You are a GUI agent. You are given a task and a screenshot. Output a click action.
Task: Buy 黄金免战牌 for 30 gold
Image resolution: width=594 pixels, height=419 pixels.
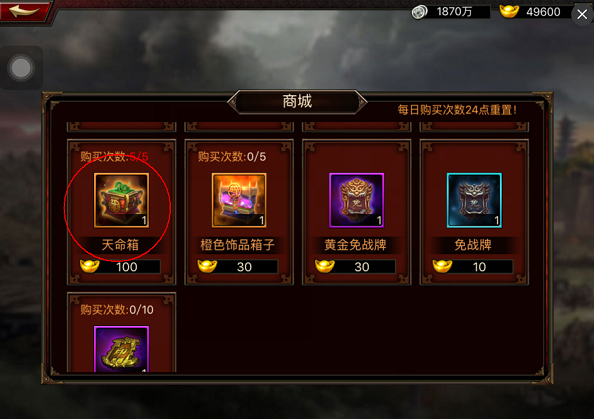point(355,267)
